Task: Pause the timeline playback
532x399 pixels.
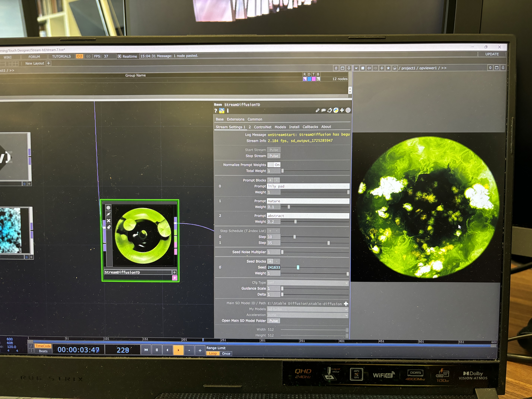Action: click(157, 350)
